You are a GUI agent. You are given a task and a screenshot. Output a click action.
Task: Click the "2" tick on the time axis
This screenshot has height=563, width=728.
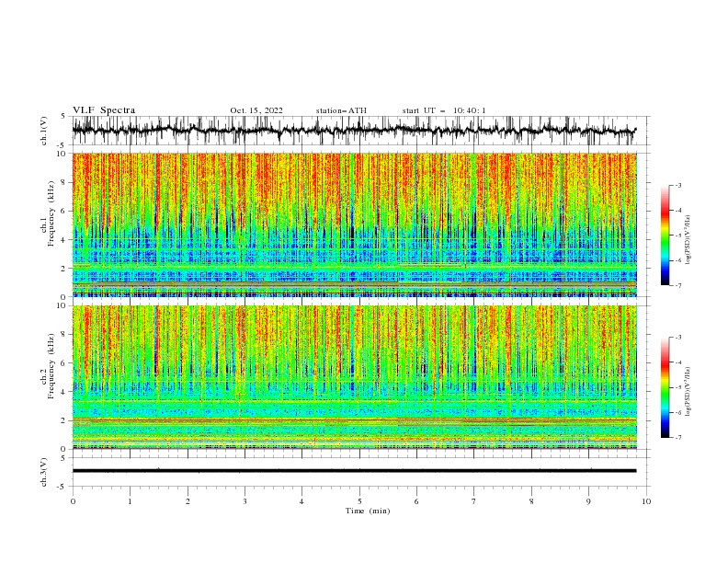[x=188, y=501]
